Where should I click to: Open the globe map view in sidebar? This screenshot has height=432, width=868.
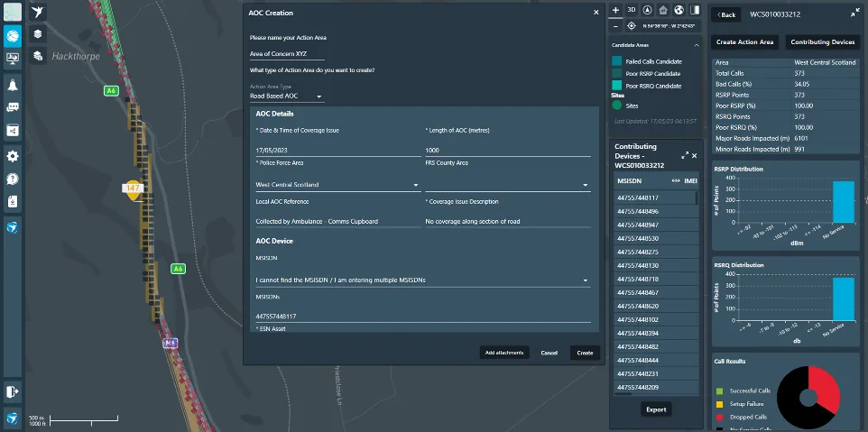(x=12, y=36)
